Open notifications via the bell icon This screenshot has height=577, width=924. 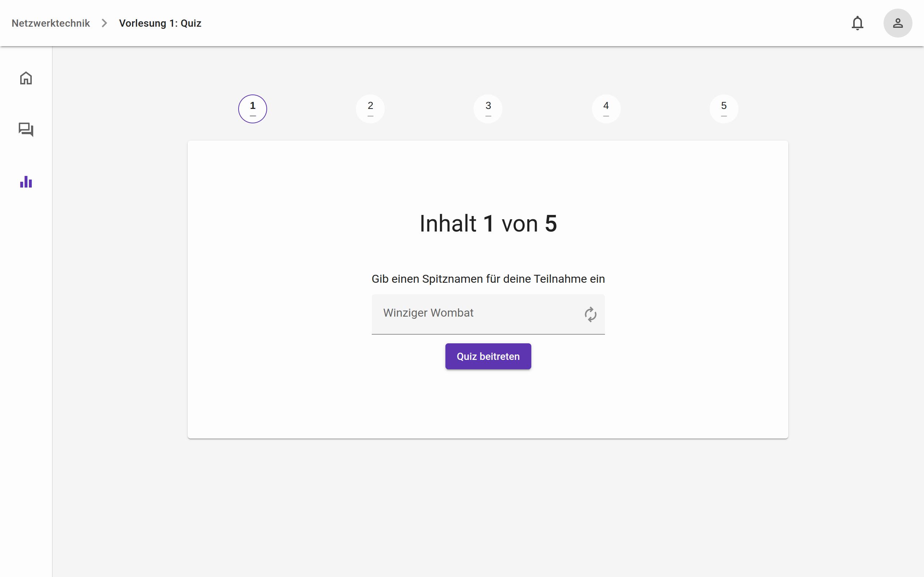click(x=857, y=23)
